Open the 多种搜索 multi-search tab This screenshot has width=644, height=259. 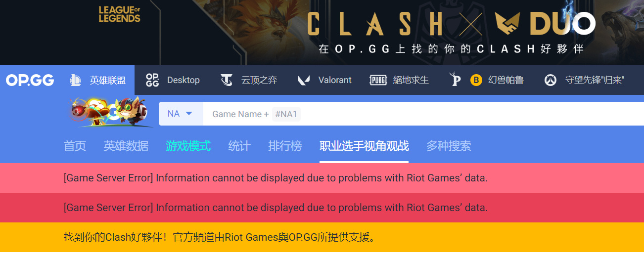tap(449, 146)
